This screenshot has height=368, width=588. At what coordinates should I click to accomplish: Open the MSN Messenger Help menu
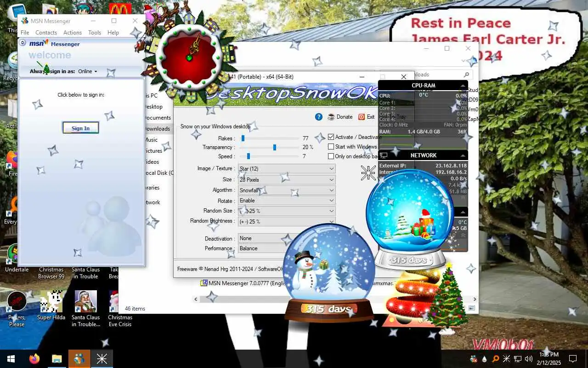pyautogui.click(x=113, y=33)
